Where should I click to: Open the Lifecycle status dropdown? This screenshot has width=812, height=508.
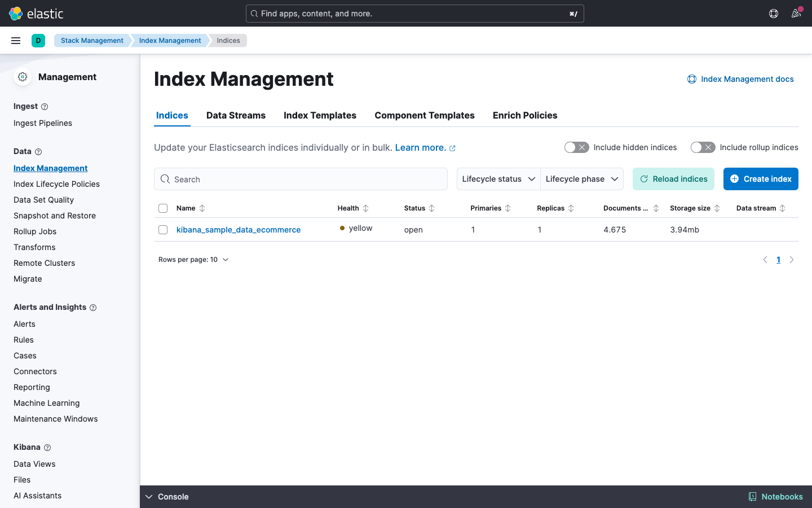[497, 179]
